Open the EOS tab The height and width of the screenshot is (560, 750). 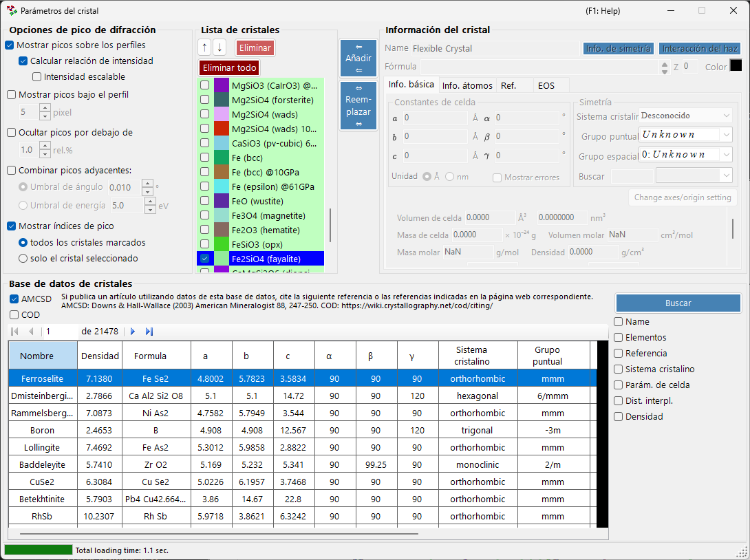point(546,85)
